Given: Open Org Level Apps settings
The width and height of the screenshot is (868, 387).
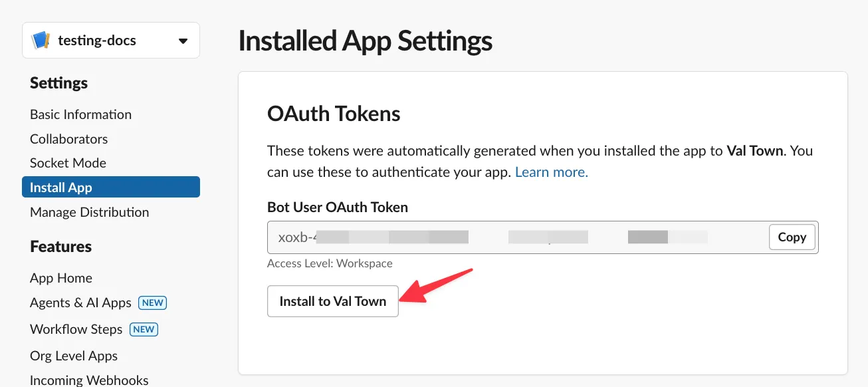Looking at the screenshot, I should coord(73,356).
